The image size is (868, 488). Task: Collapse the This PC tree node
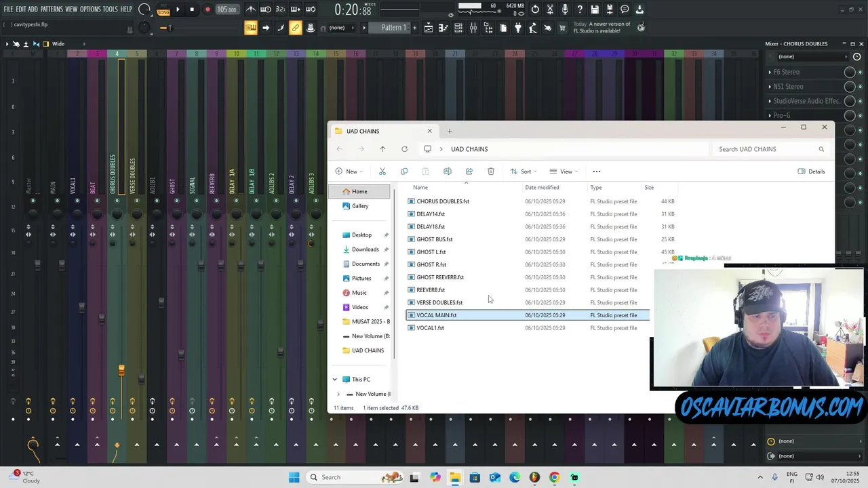[x=334, y=380]
